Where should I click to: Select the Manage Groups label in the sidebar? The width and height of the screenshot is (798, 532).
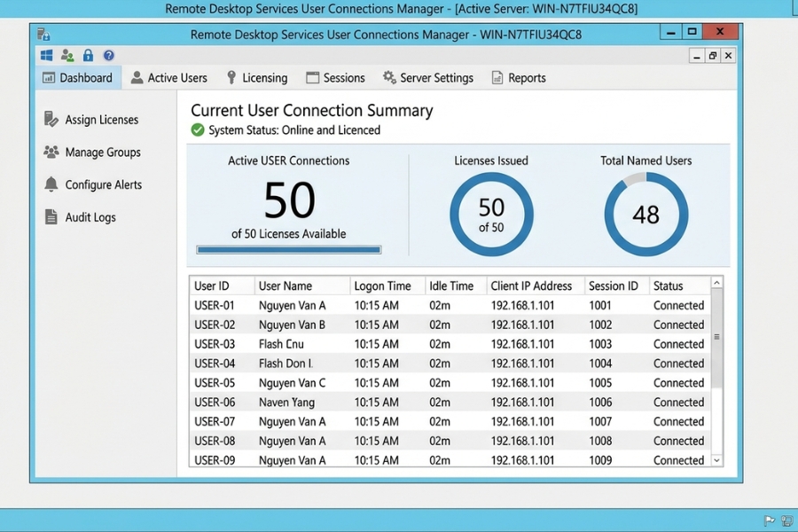tap(103, 153)
